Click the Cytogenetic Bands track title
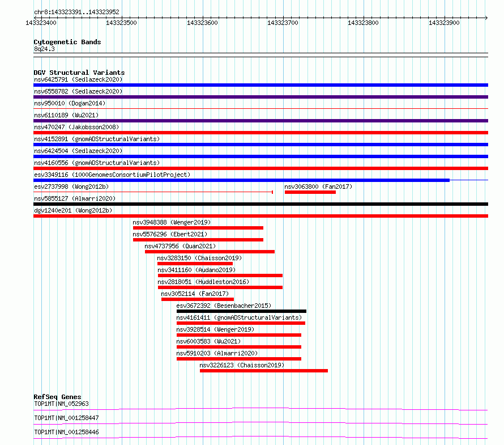 click(67, 42)
